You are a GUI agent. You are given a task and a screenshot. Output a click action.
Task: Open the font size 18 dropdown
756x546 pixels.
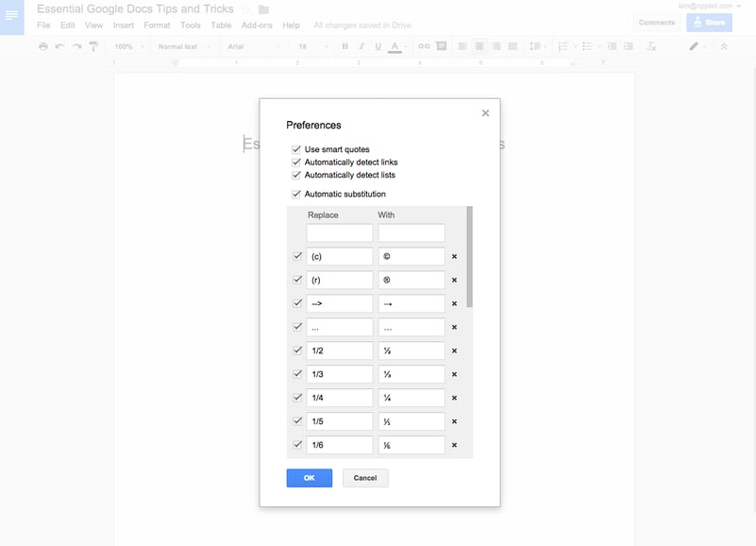[313, 47]
